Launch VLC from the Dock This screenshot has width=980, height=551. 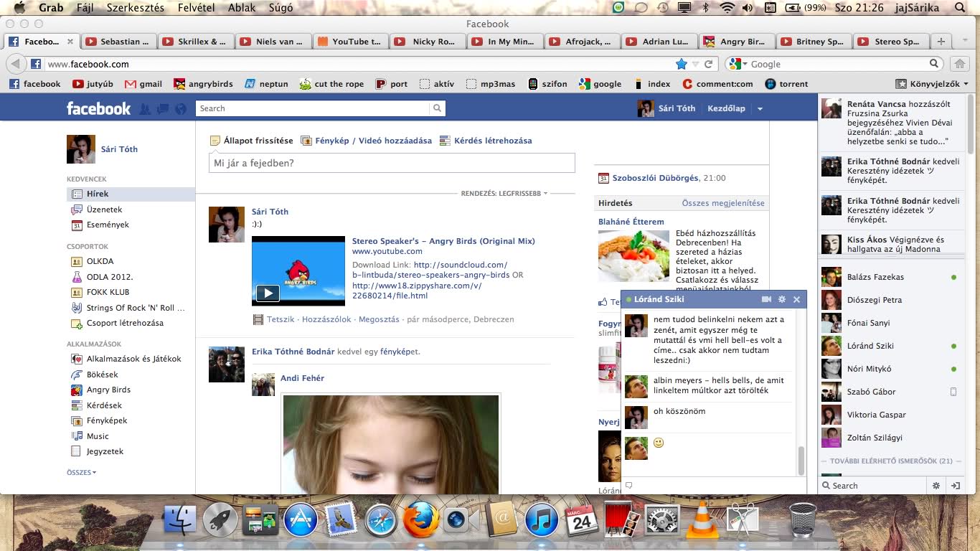point(704,519)
